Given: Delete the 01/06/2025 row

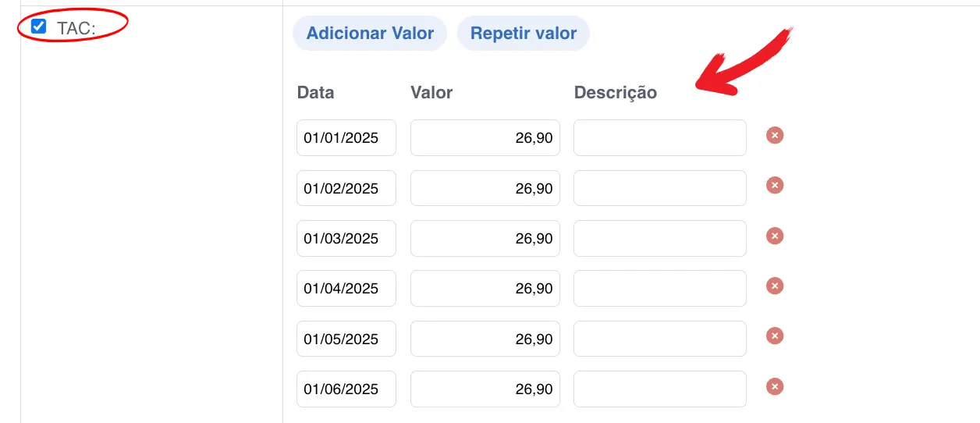Looking at the screenshot, I should coord(775,386).
